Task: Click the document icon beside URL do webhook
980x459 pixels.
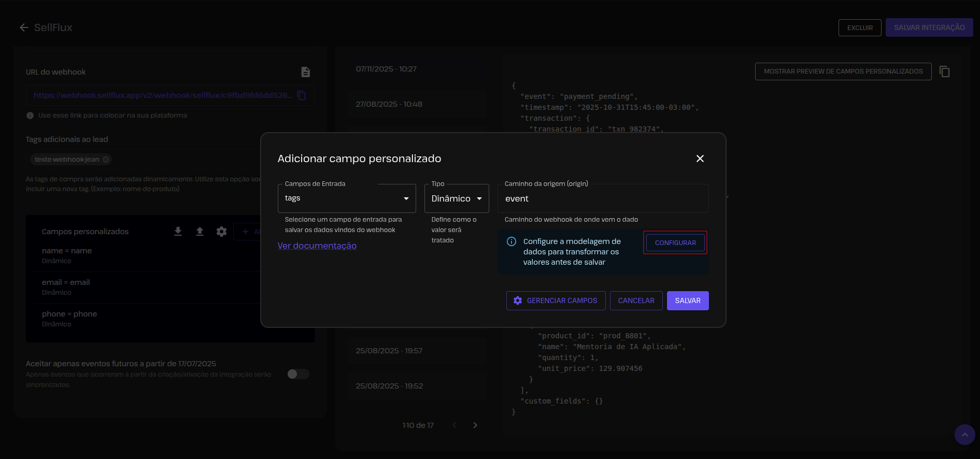Action: 305,72
